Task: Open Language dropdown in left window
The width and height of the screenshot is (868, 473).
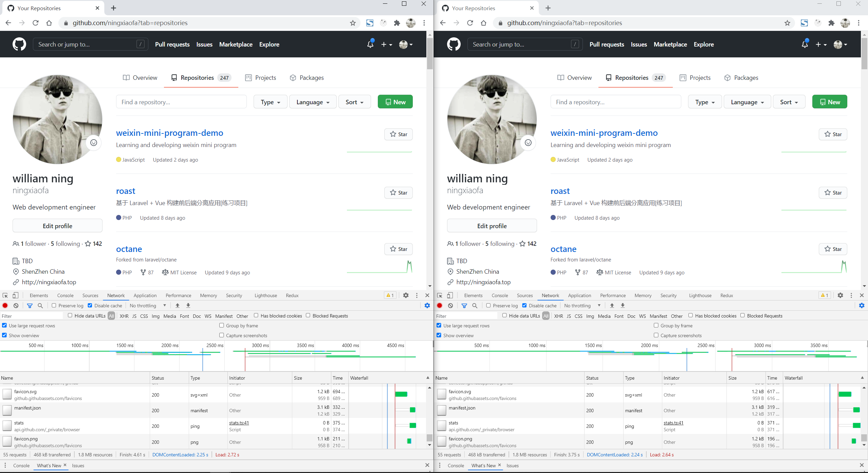Action: click(313, 102)
